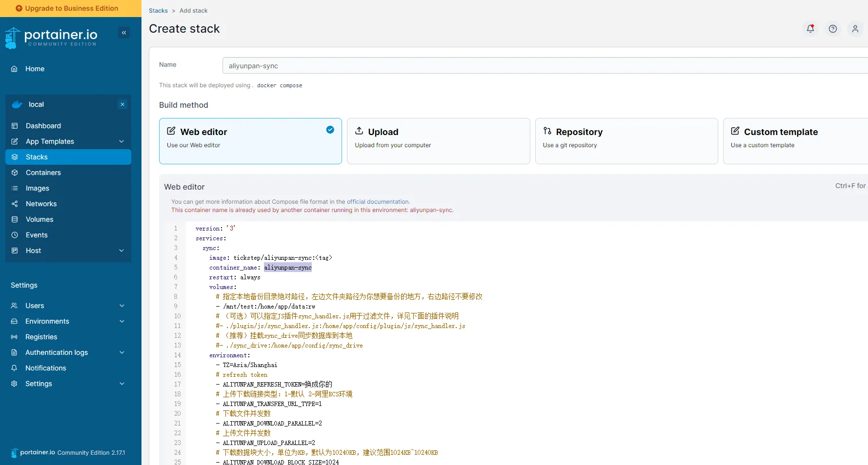Open Home from the sidebar

[68, 69]
